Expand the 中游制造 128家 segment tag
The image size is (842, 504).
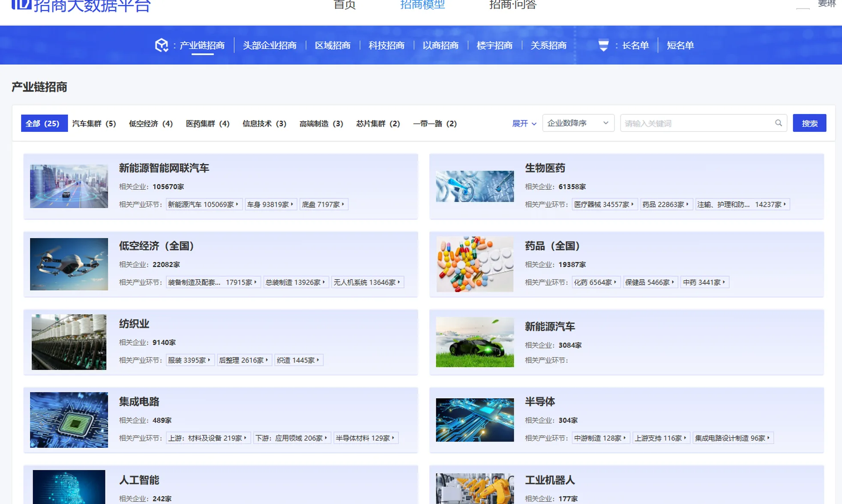600,438
